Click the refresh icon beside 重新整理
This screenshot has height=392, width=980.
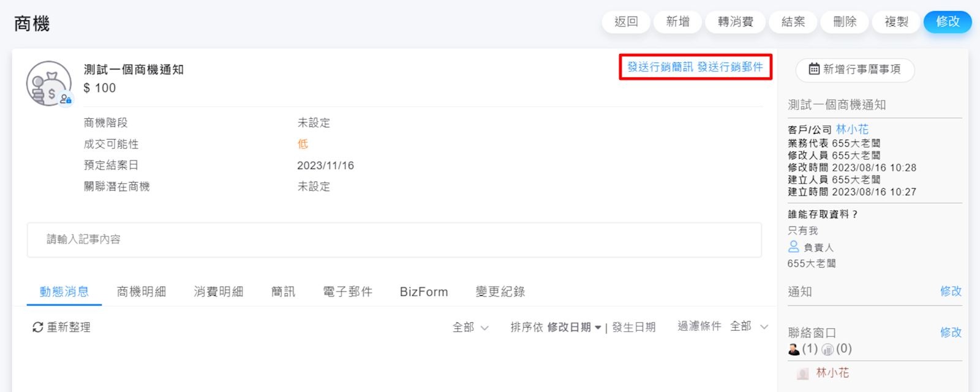click(38, 328)
